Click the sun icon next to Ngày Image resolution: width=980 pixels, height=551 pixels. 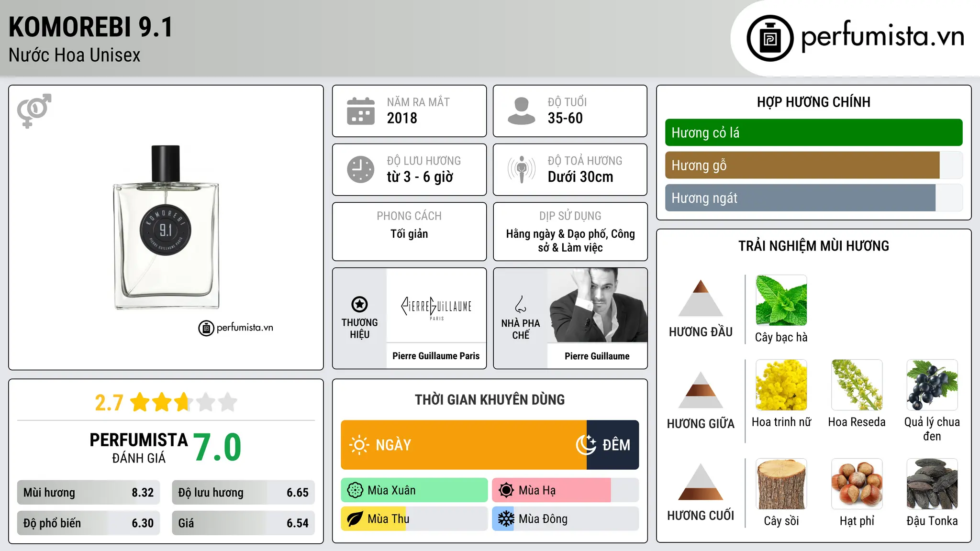coord(359,445)
